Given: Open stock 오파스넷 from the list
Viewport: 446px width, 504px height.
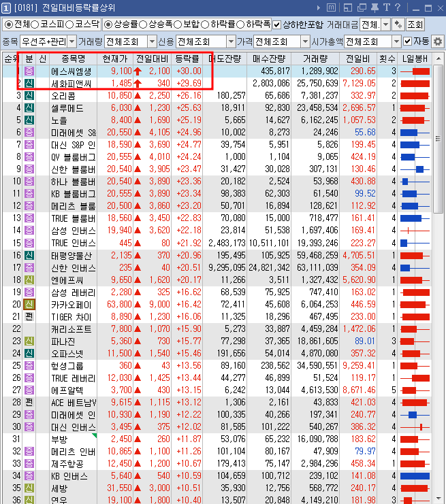Looking at the screenshot, I should pos(67,353).
